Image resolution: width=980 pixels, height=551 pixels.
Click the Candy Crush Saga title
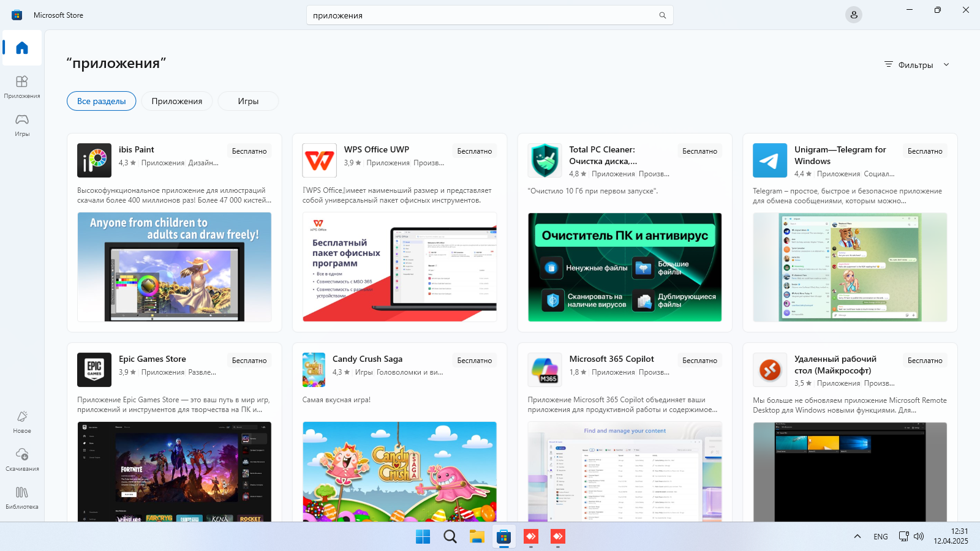point(367,359)
